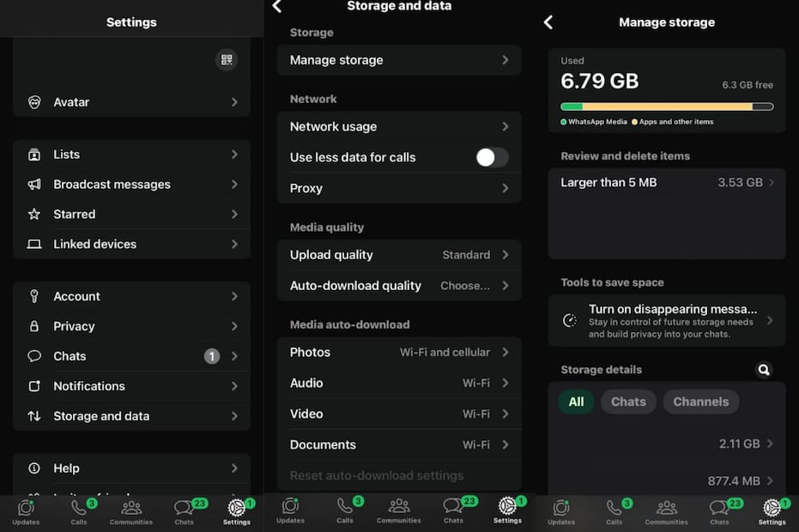Open the 2.11 GB storage entry
Viewport: 799px width, 532px height.
pyautogui.click(x=666, y=444)
